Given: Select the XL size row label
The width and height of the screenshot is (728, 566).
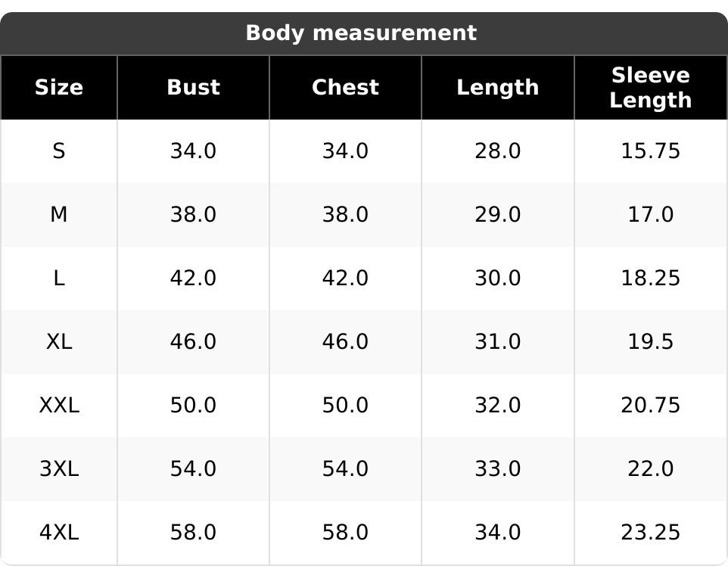Looking at the screenshot, I should pyautogui.click(x=59, y=342).
